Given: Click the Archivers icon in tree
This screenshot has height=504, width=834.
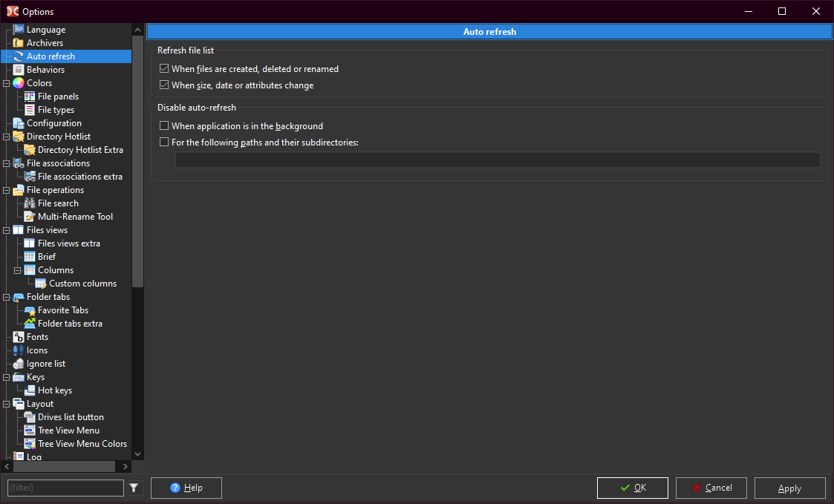Looking at the screenshot, I should click(19, 43).
